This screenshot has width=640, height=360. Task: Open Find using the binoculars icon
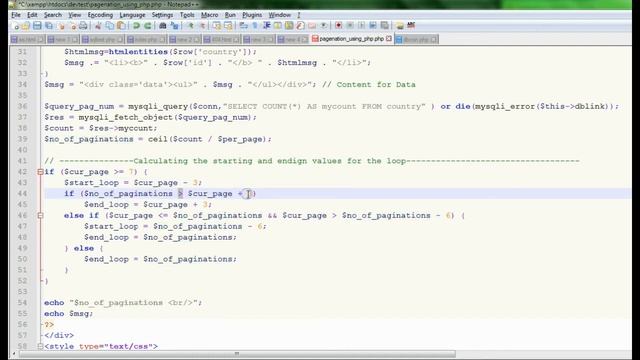162,26
